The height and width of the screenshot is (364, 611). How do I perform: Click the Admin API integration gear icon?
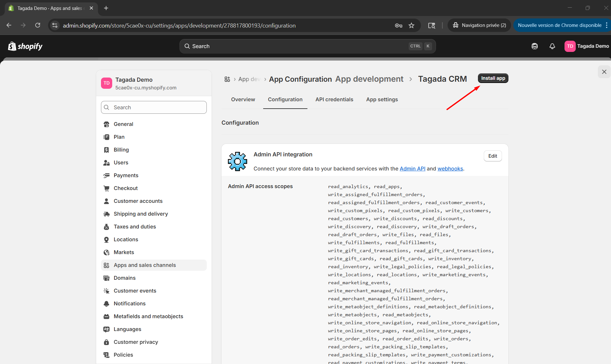(x=238, y=161)
